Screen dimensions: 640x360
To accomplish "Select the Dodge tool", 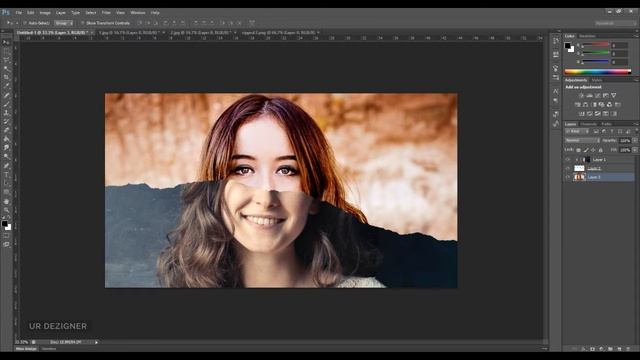I will (x=6, y=156).
